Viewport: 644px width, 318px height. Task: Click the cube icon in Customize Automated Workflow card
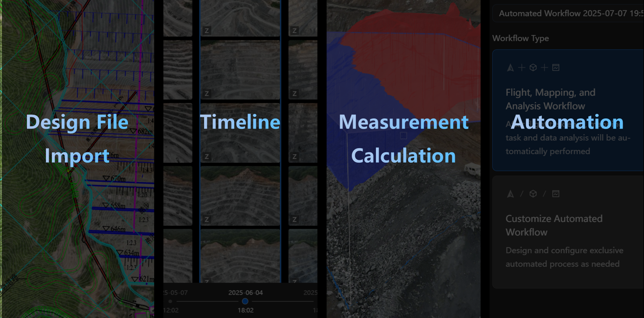click(x=533, y=194)
